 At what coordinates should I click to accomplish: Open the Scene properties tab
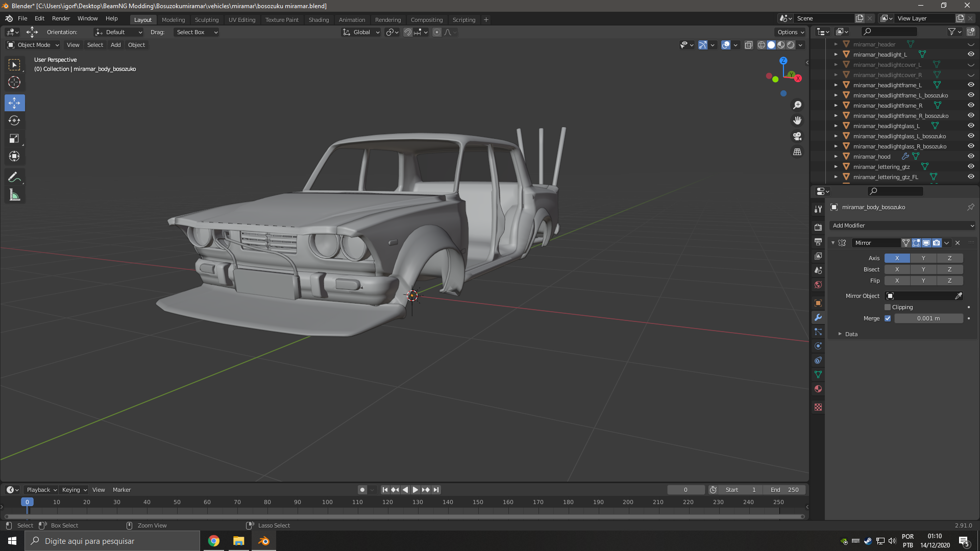(818, 270)
